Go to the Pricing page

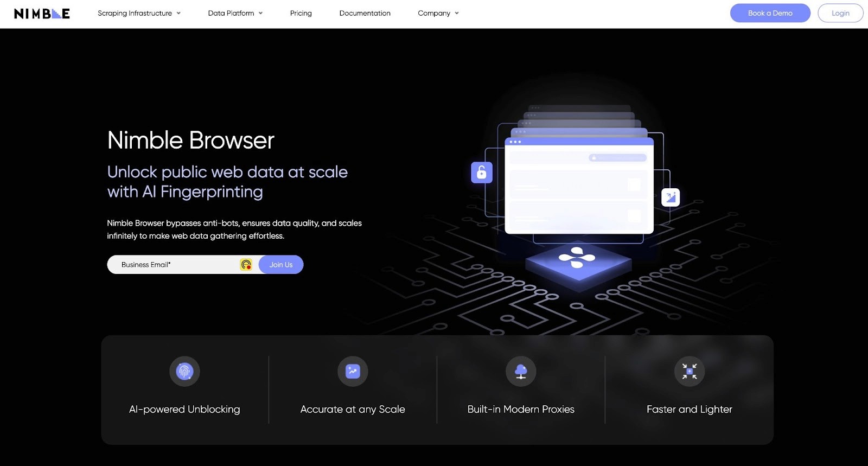pyautogui.click(x=301, y=13)
